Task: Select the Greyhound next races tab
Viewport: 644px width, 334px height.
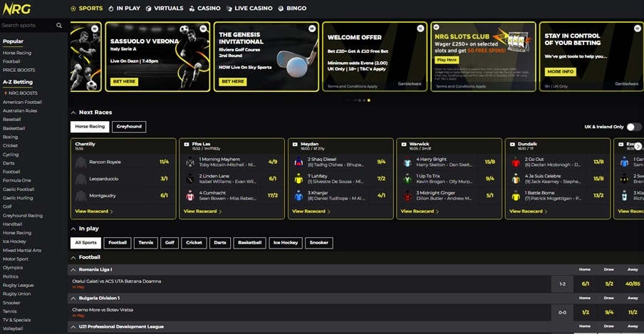Action: 129,127
